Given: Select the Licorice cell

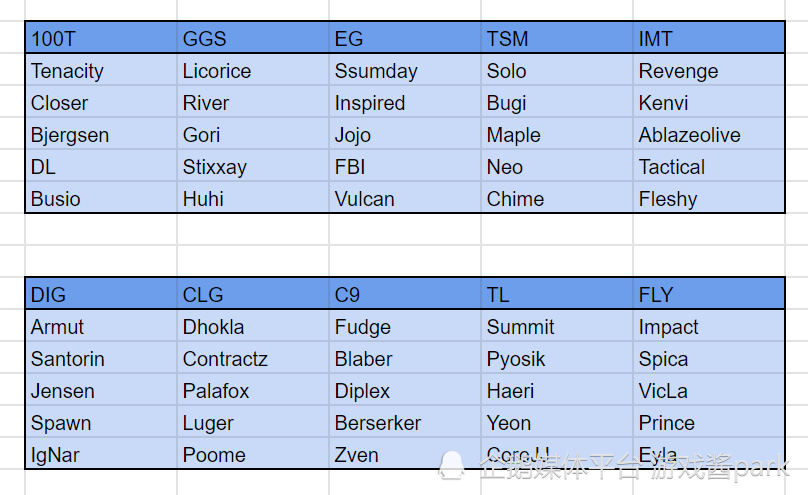Looking at the screenshot, I should 252,71.
